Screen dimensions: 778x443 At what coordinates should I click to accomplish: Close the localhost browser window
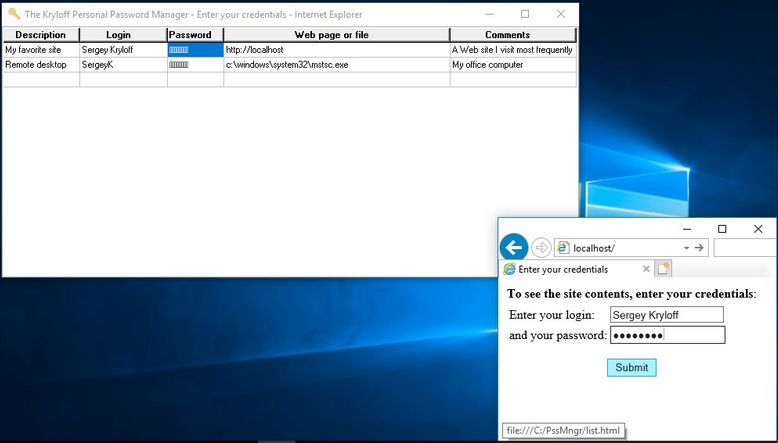(x=758, y=229)
